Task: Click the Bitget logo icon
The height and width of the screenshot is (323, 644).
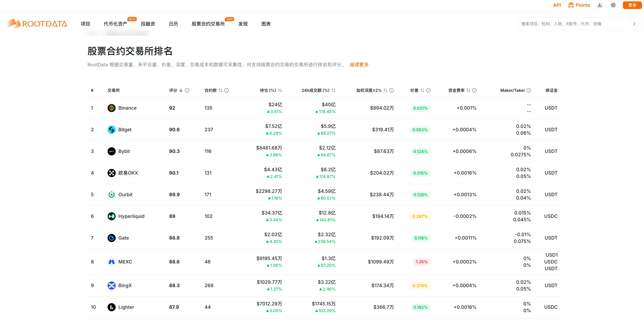Action: [x=111, y=129]
